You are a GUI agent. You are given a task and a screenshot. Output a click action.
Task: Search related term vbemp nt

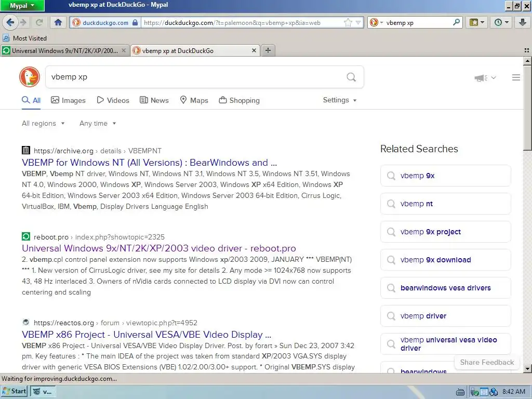pyautogui.click(x=445, y=204)
